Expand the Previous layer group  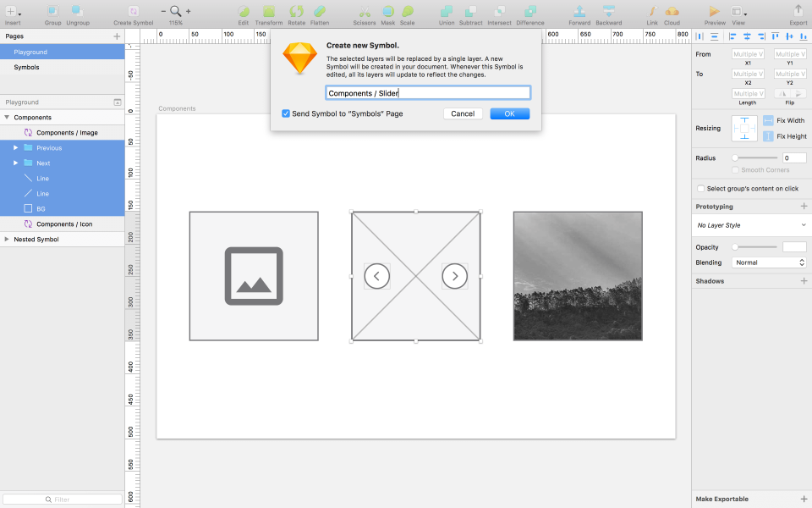(15, 148)
